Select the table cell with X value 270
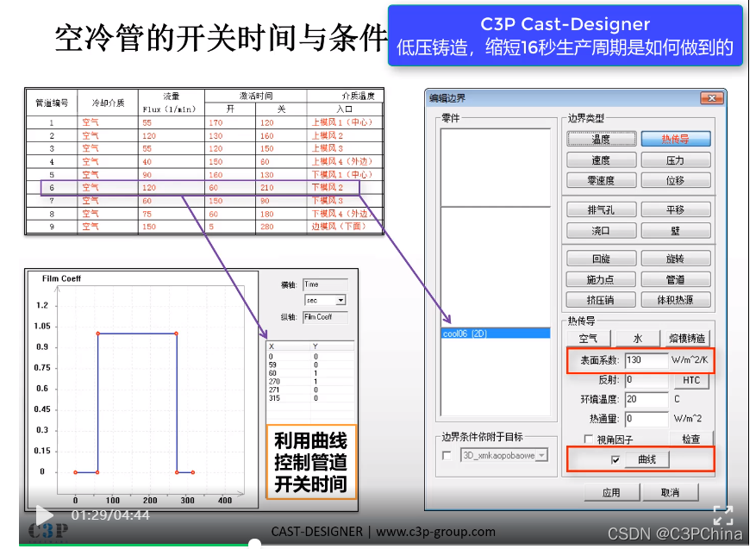Image resolution: width=756 pixels, height=549 pixels. point(274,381)
